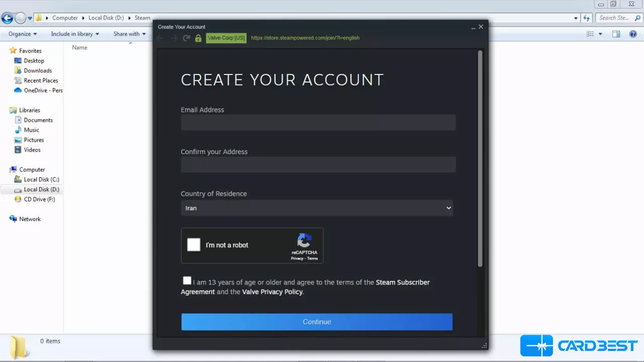Screen dimensions: 644x362
Task: Click the Steam dialog vertical scrollbar
Action: coord(480,159)
